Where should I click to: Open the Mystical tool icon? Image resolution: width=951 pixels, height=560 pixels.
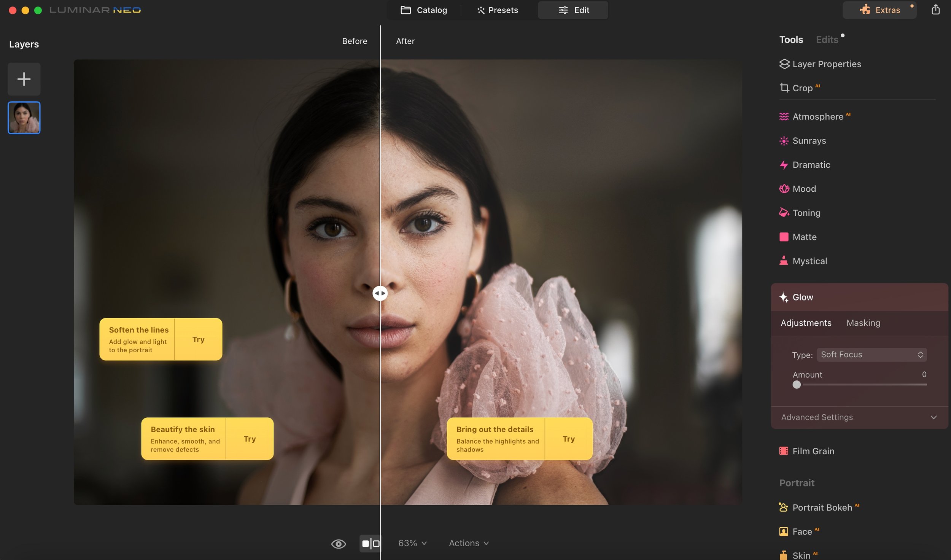coord(784,261)
